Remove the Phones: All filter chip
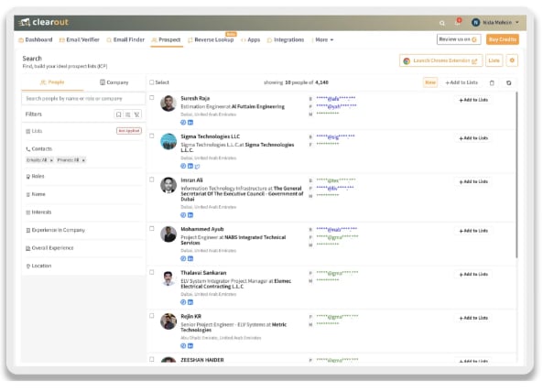Screen dimensions: 543x392 coord(83,160)
